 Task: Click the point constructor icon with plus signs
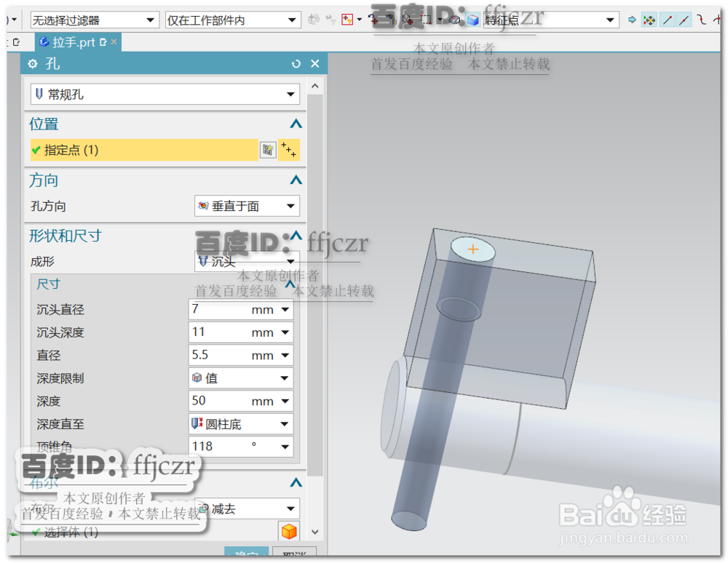[289, 150]
